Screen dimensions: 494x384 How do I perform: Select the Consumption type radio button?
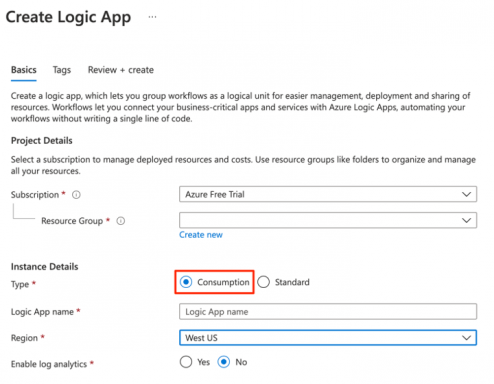[x=186, y=282]
